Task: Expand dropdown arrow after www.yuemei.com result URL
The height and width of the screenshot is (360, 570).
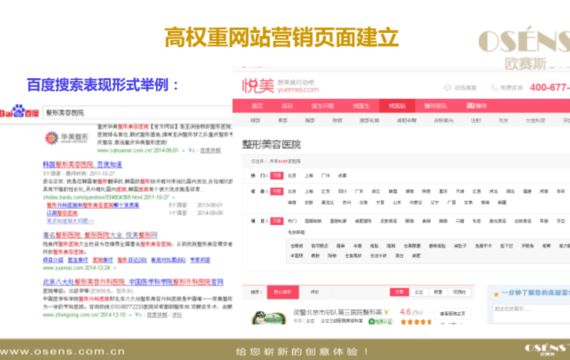Action: 115,268
